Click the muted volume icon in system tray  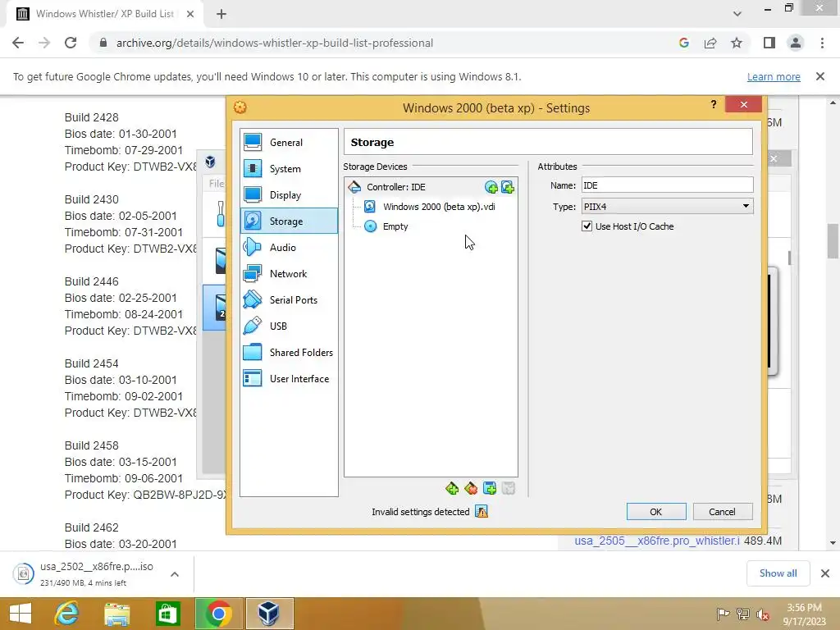[763, 614]
